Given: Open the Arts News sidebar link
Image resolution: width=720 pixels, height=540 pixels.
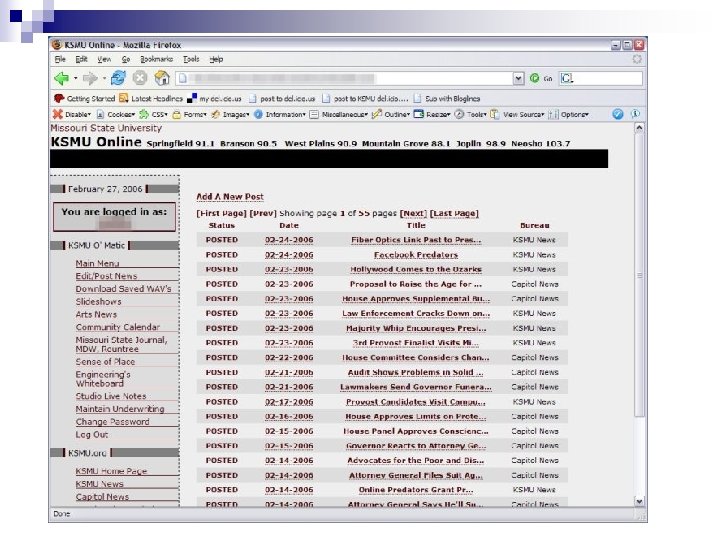Looking at the screenshot, I should [x=96, y=315].
